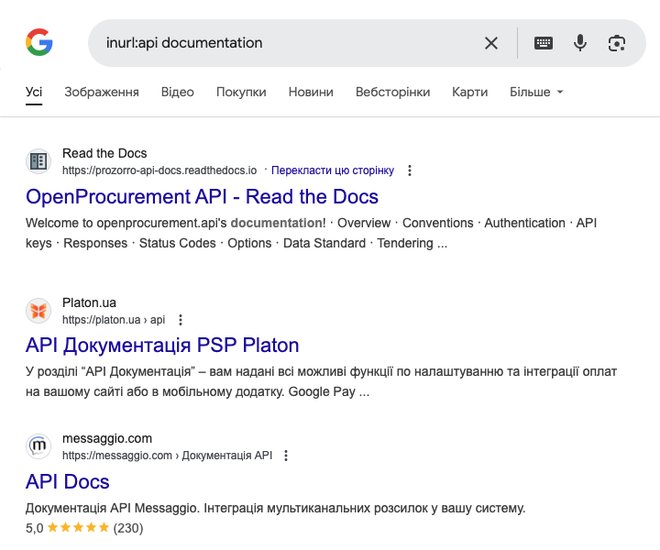Open options menu for Read the Docs result
Viewport: 660px width, 550px height.
click(x=410, y=170)
